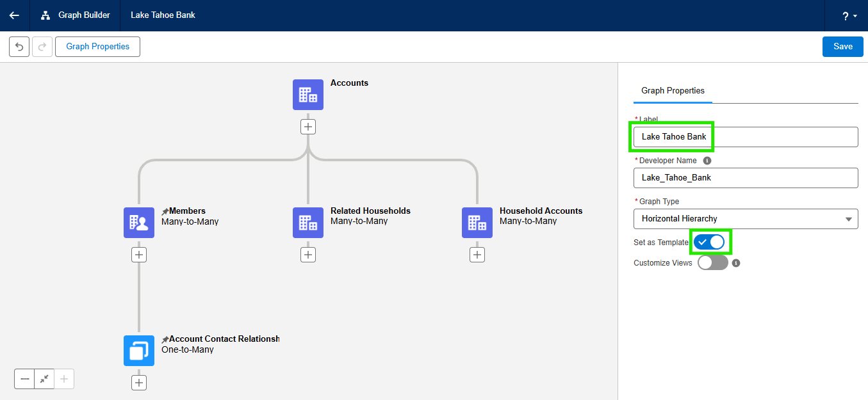Screen dimensions: 868x400
Task: Select the Related Households node icon
Action: [308, 223]
